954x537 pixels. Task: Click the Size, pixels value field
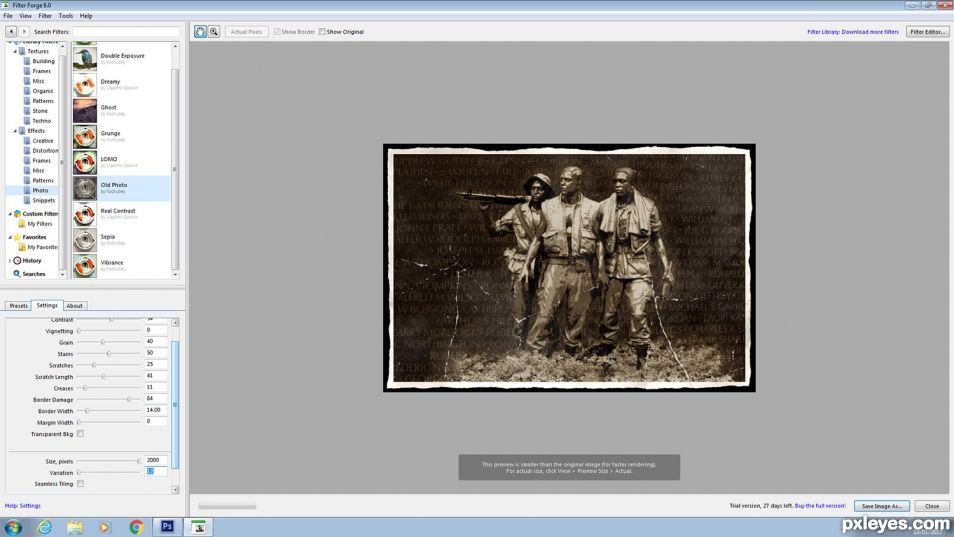pyautogui.click(x=156, y=460)
